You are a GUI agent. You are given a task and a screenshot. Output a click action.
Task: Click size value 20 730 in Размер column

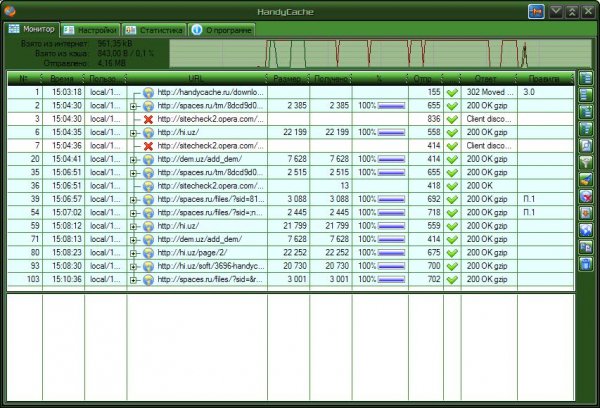coord(295,266)
